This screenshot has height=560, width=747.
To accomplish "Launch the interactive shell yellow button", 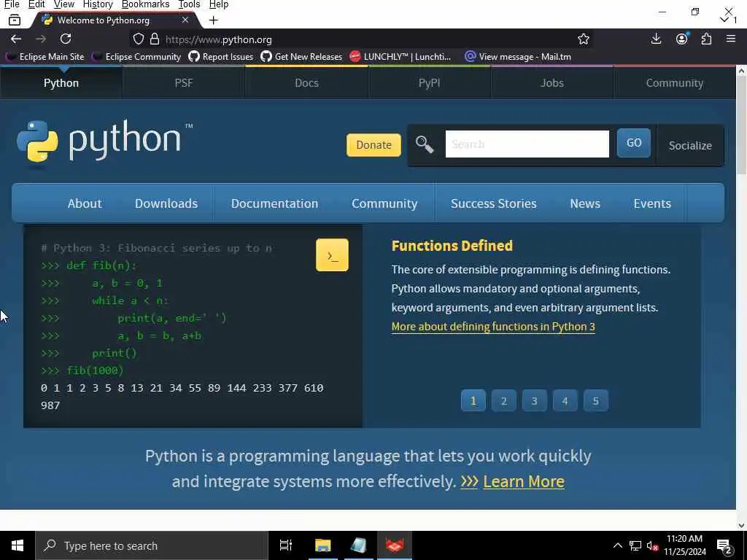I will point(332,255).
